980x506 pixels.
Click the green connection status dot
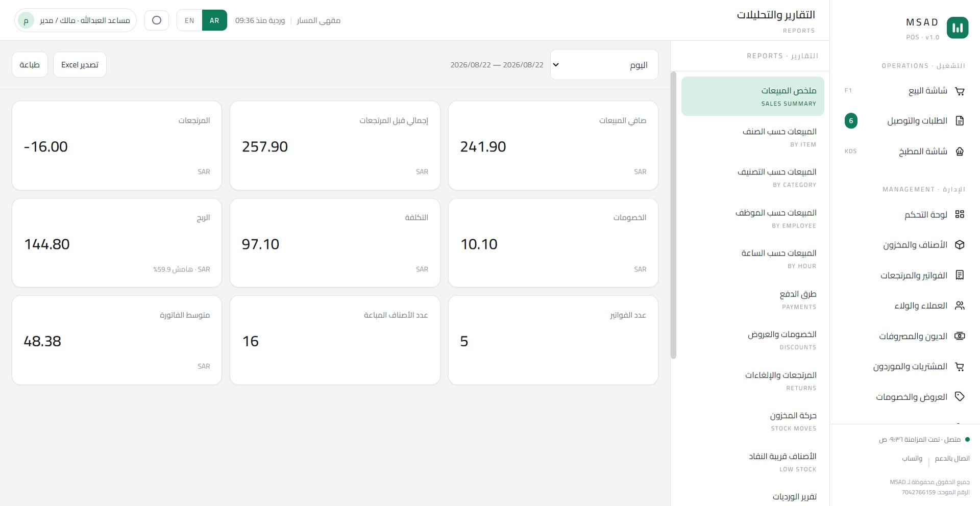[x=967, y=439]
